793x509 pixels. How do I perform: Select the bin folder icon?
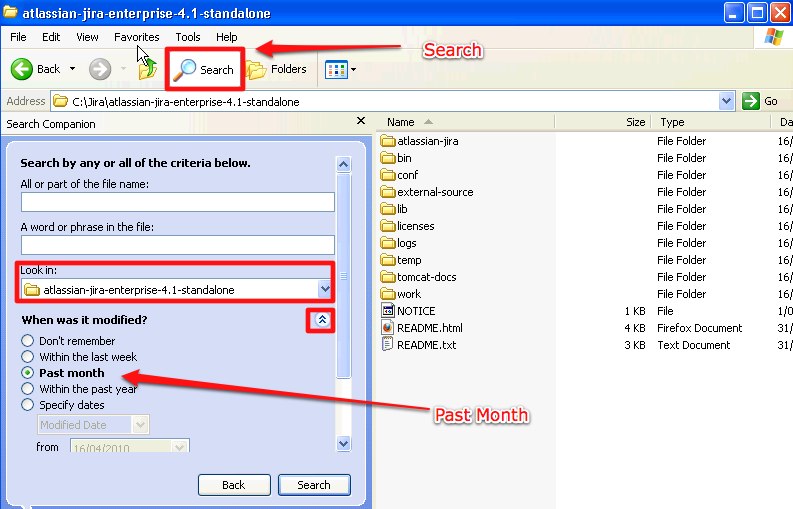pos(388,158)
